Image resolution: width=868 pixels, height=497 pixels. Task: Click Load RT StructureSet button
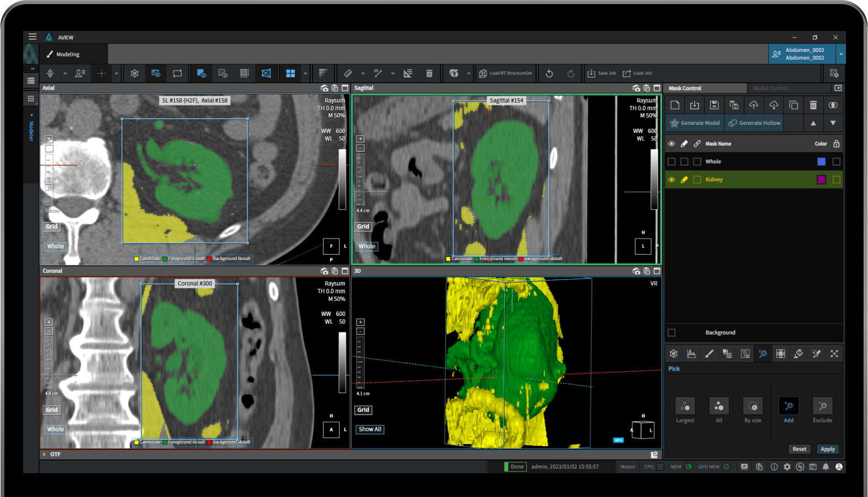[506, 73]
